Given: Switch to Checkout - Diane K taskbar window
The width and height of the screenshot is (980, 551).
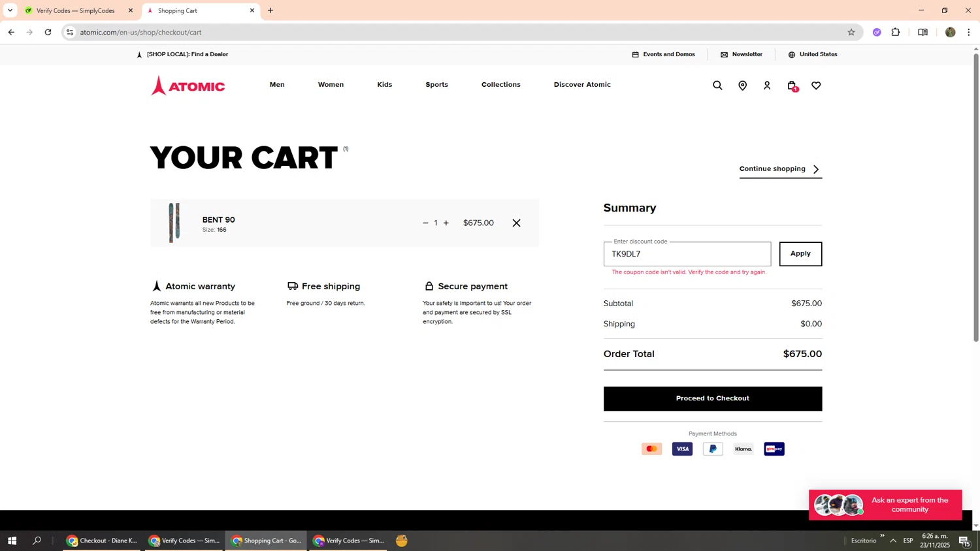Looking at the screenshot, I should tap(101, 541).
